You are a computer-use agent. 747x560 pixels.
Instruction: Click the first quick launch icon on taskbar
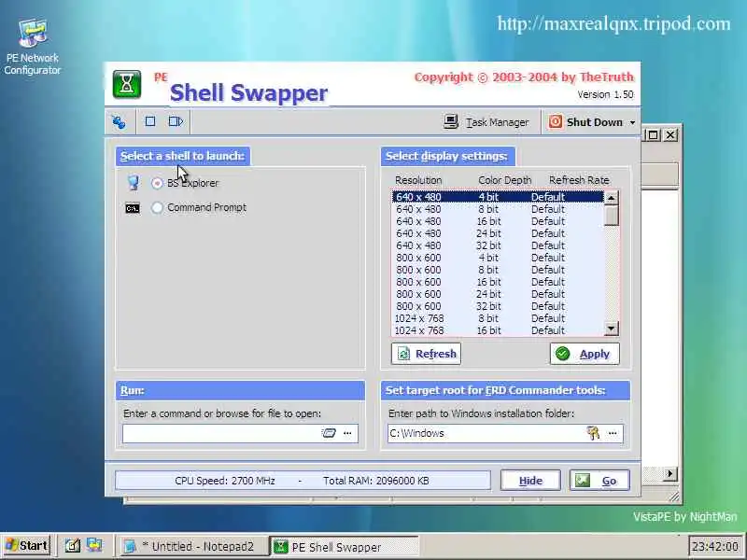(x=73, y=545)
